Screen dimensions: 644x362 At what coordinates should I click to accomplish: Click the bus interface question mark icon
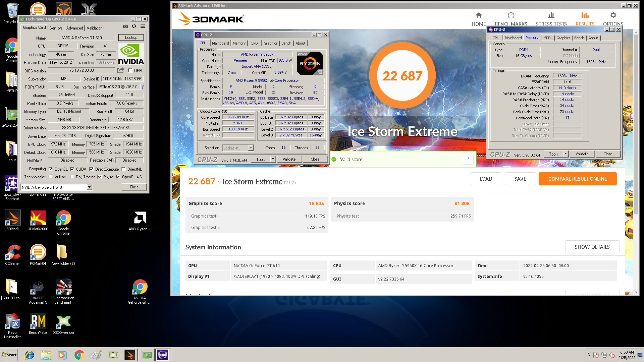coord(143,87)
